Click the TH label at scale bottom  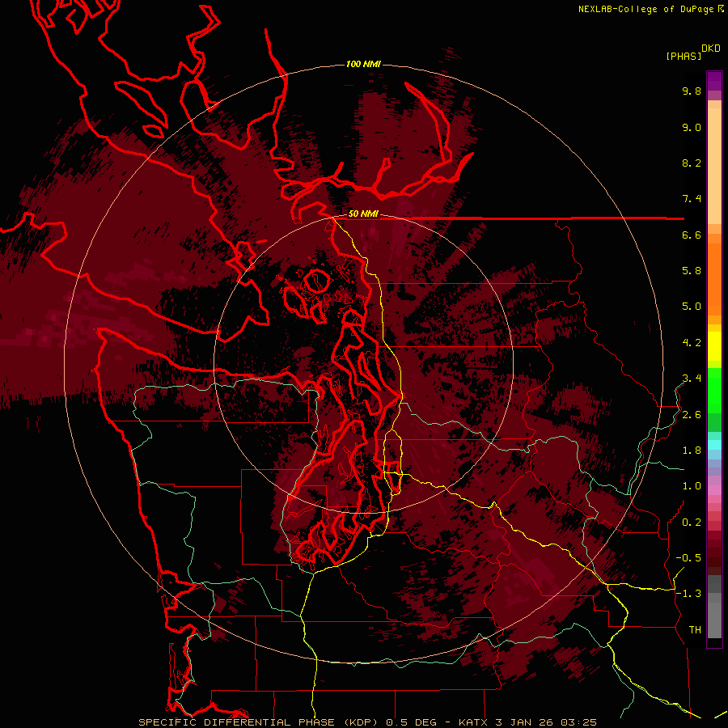click(695, 630)
